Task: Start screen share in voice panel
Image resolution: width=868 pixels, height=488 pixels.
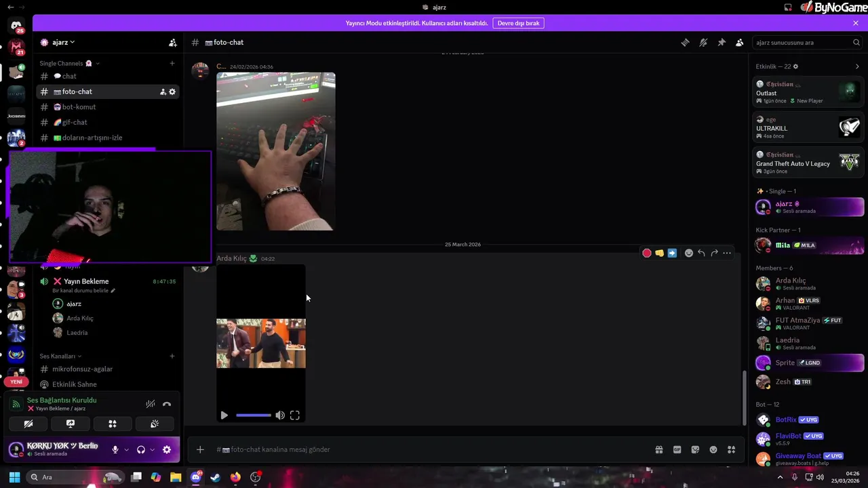Action: (71, 424)
